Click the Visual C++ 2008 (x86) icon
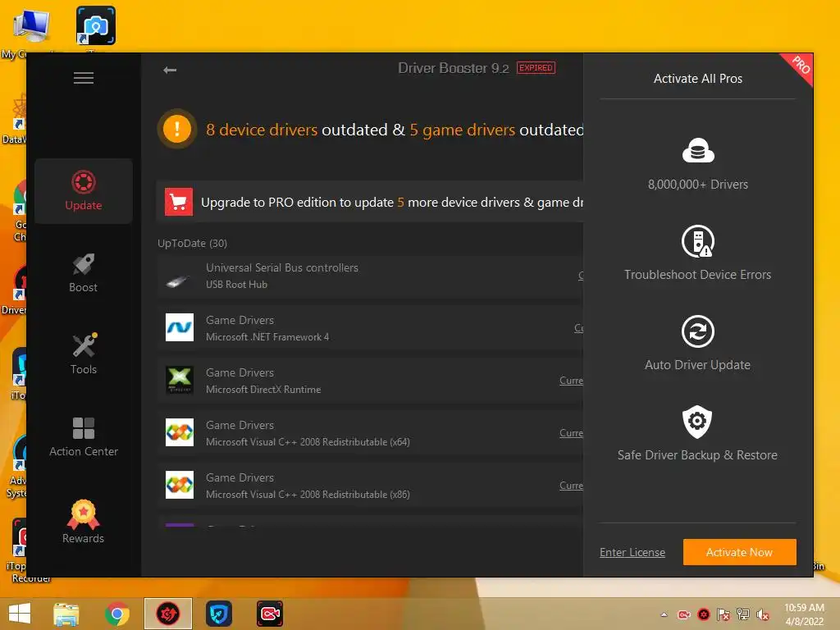Viewport: 840px width, 630px height. pyautogui.click(x=180, y=485)
